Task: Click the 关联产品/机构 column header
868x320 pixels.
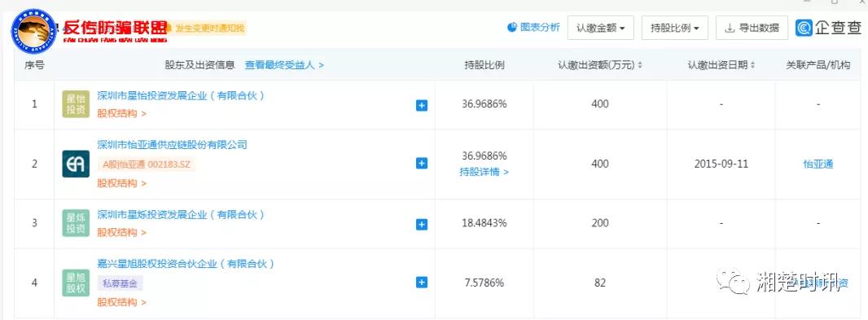Action: click(818, 65)
